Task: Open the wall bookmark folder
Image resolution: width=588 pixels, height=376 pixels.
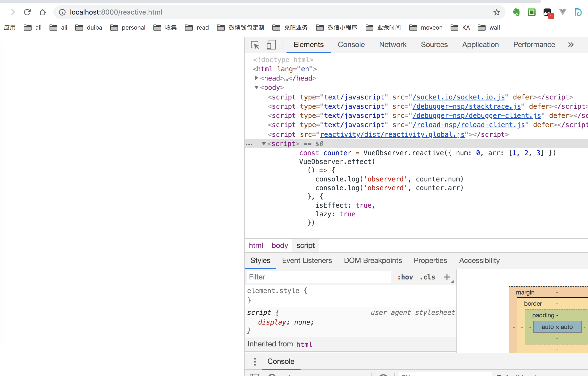Action: [x=488, y=28]
